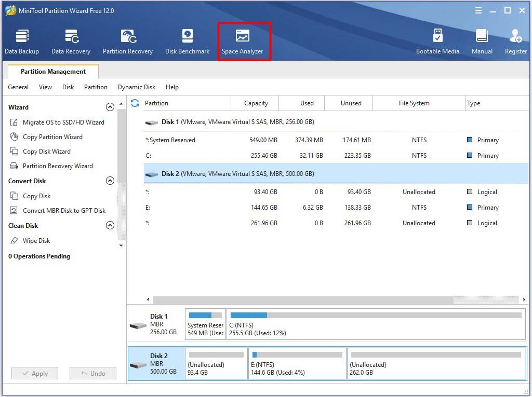Screen dimensions: 532x397
Task: Select E:(NTFS) block in disk map
Action: click(297, 363)
